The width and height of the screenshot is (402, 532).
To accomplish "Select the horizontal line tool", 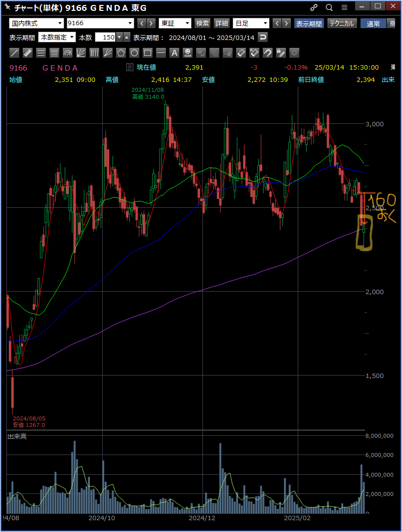I will pos(161,53).
